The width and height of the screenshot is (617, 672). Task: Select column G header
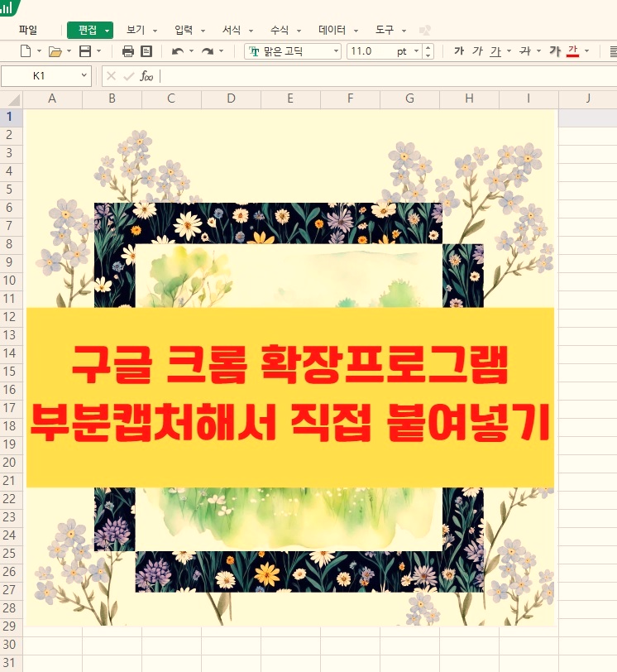point(409,99)
